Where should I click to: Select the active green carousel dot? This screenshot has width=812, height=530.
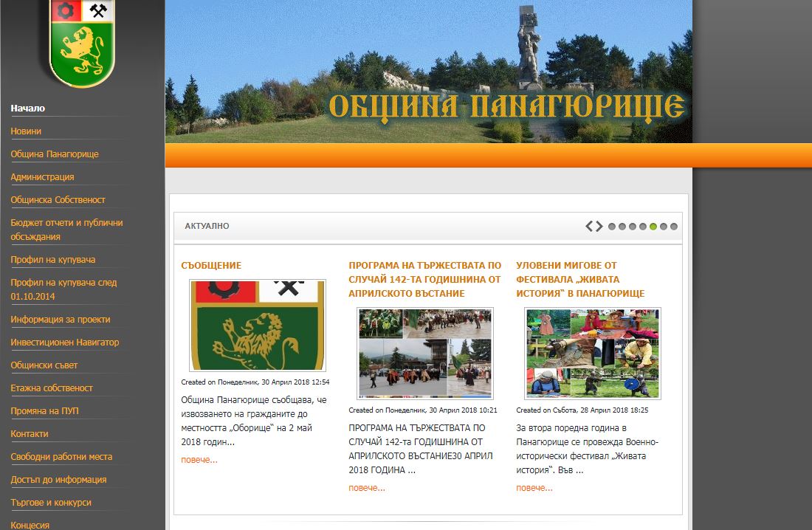point(653,227)
